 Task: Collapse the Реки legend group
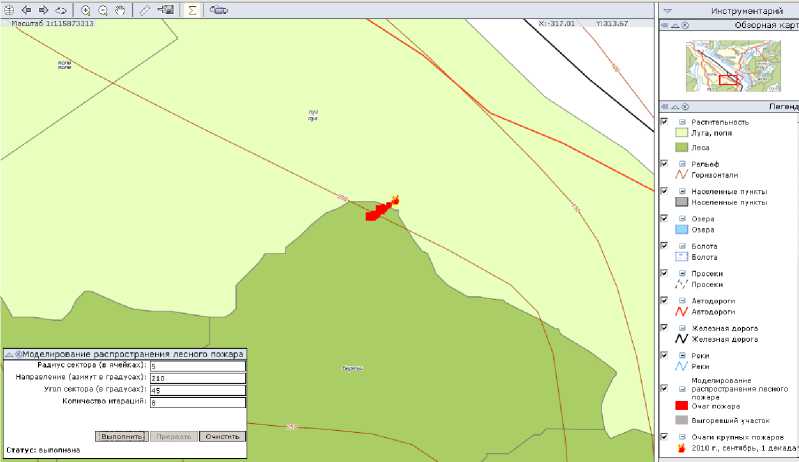(682, 356)
